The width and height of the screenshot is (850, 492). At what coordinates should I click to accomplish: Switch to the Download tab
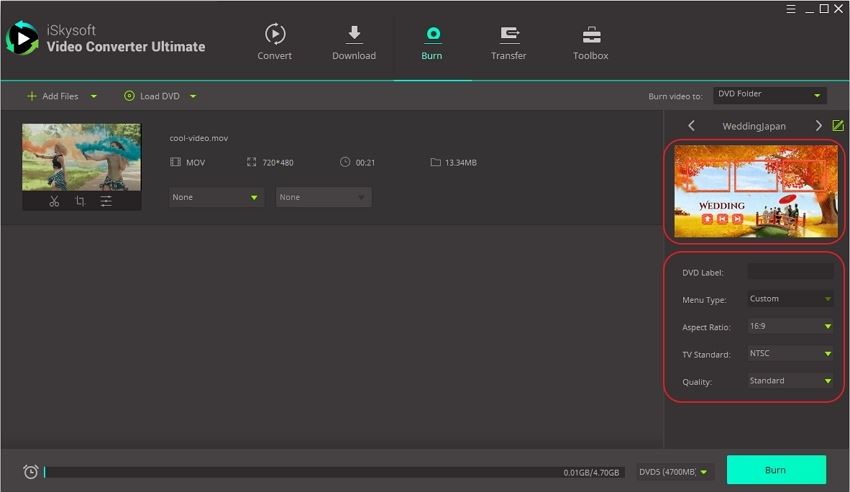click(354, 42)
